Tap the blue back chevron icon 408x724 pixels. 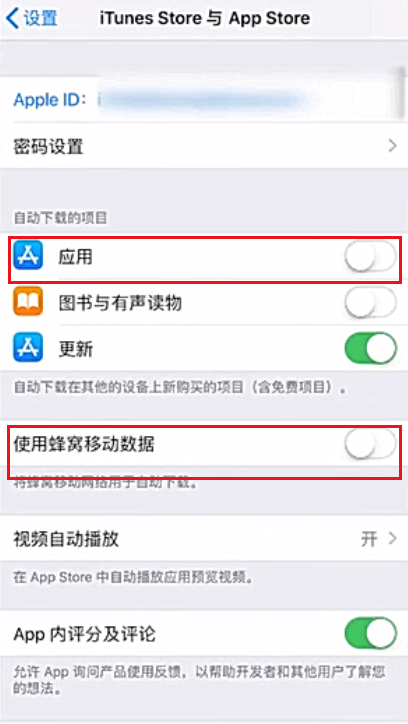pos(12,18)
